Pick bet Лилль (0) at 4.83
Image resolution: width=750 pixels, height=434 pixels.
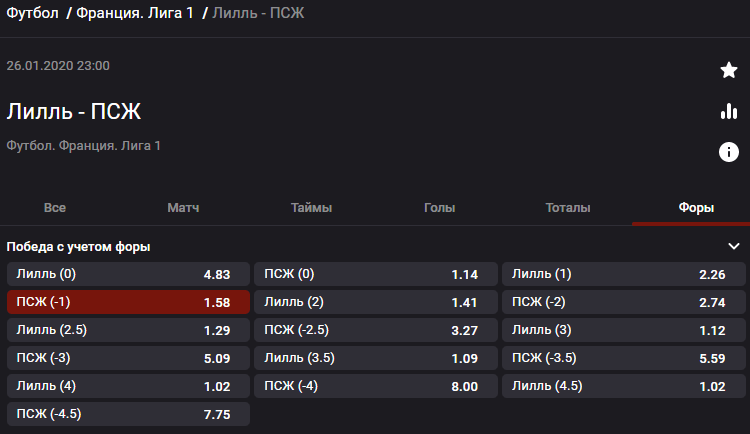(x=128, y=274)
